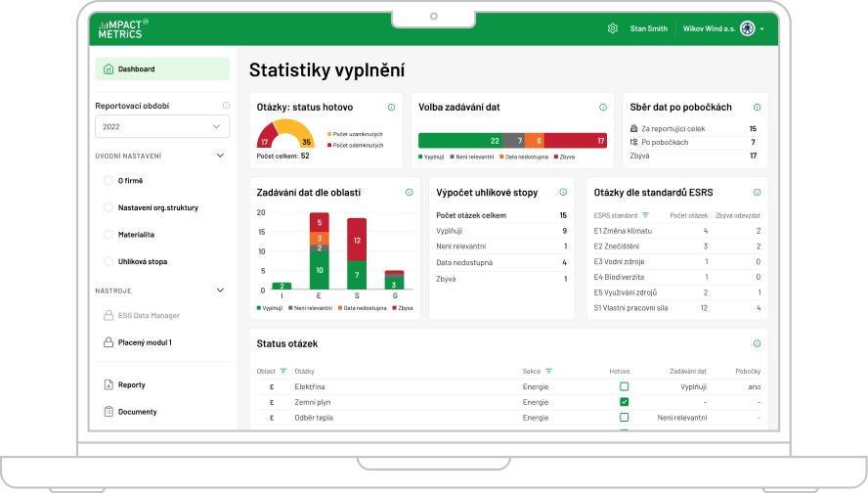The height and width of the screenshot is (493, 868).
Task: Filter the ESRS standard column
Action: [645, 214]
